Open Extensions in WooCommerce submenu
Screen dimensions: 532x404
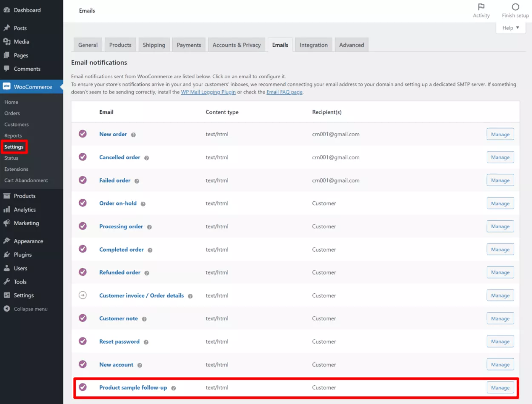16,169
